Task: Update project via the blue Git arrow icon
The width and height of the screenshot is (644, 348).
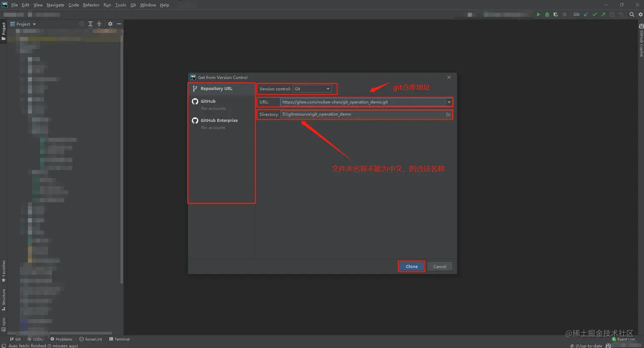Action: coord(586,14)
